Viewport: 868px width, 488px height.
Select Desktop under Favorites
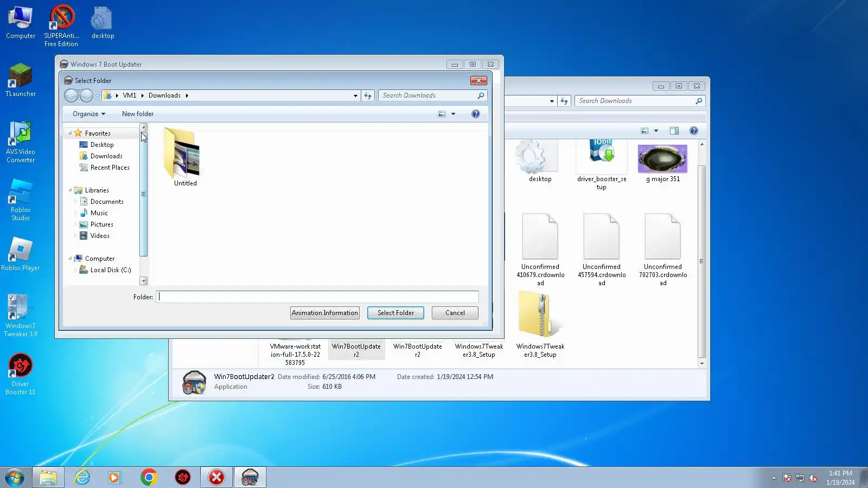[x=102, y=145]
